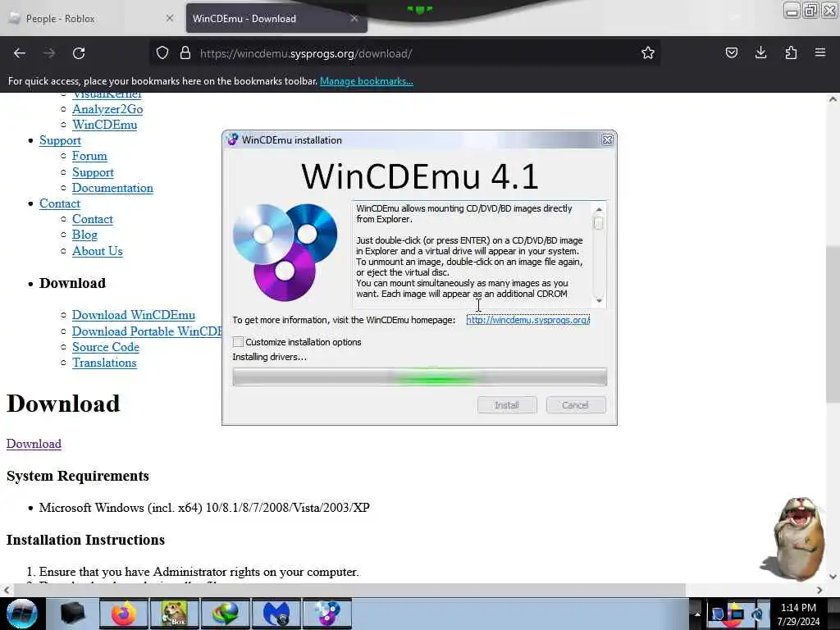
Task: Open the tracking protection shield icon
Action: point(162,53)
